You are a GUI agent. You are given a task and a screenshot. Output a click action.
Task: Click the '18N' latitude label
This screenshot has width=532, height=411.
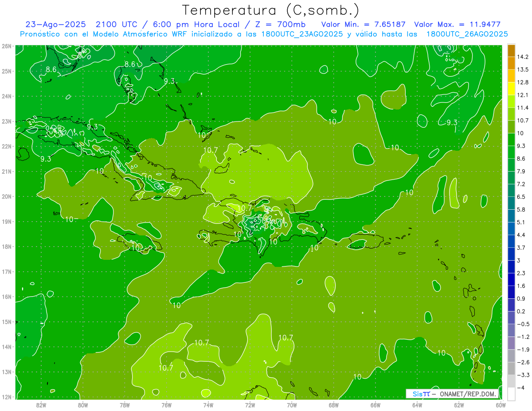coord(6,247)
